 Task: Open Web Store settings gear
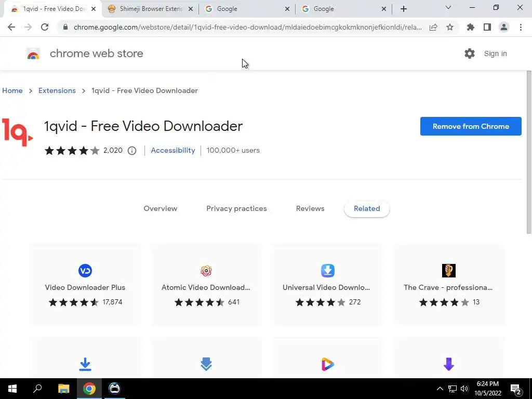(x=470, y=54)
